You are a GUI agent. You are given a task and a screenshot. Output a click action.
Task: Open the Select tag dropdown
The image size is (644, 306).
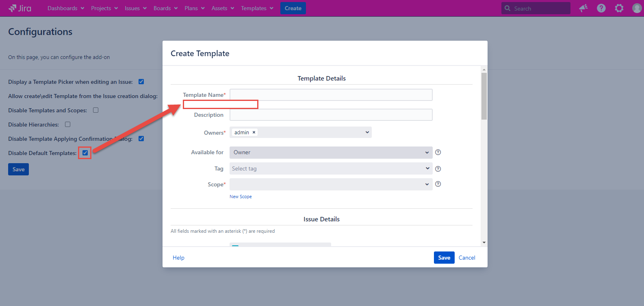tap(331, 168)
